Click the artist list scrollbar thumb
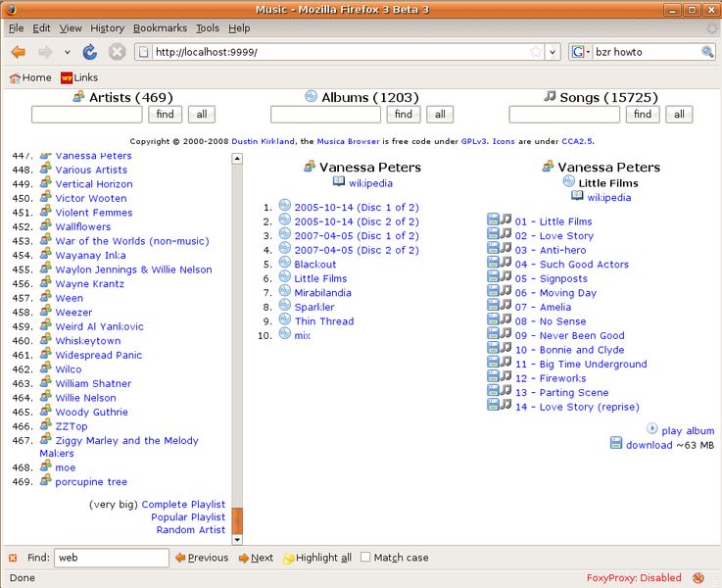Screen dimensions: 722x588 [x=238, y=520]
